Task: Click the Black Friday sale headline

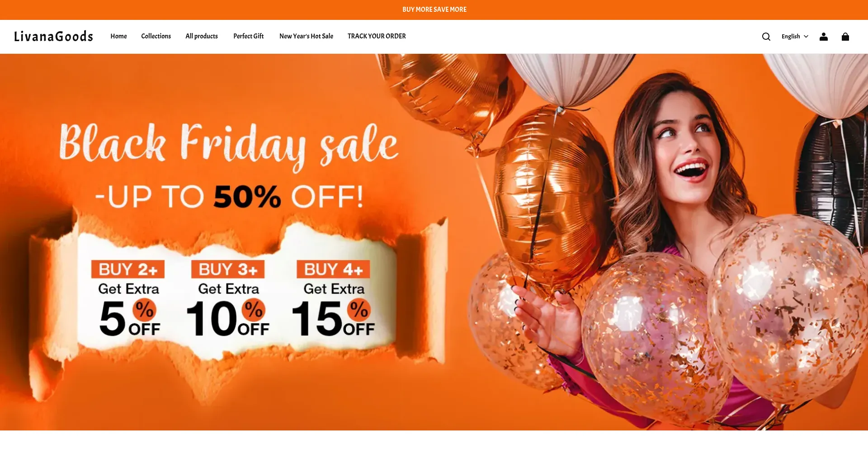Action: tap(229, 145)
